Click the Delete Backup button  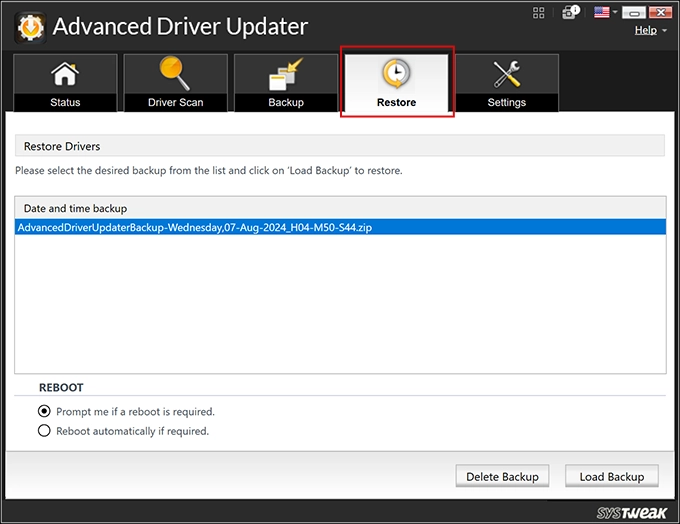(502, 476)
